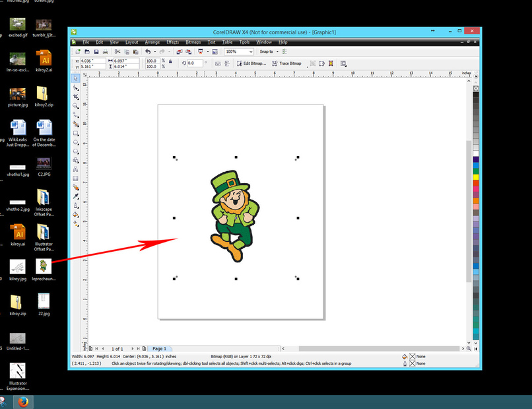532x409 pixels.
Task: Click the Save icon on the toolbar
Action: (x=97, y=52)
